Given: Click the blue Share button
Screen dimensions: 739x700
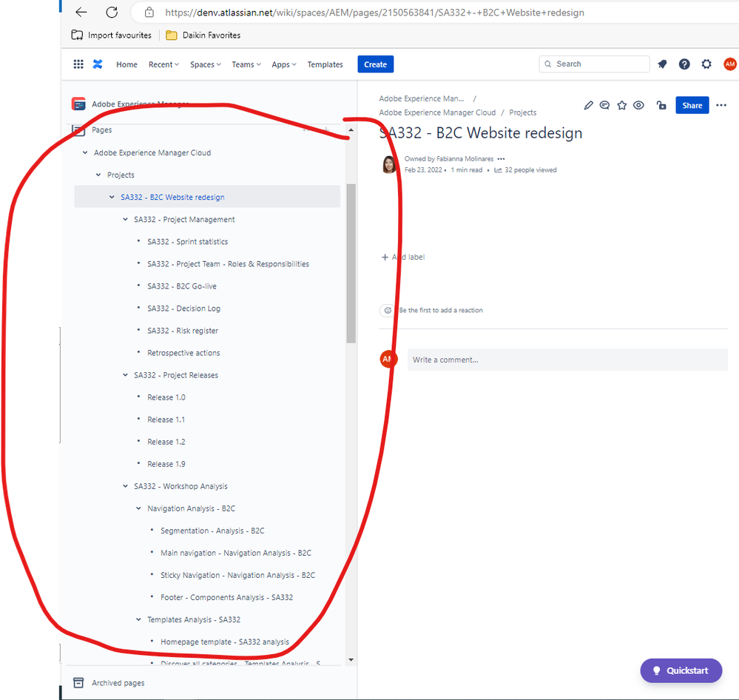Looking at the screenshot, I should click(692, 105).
